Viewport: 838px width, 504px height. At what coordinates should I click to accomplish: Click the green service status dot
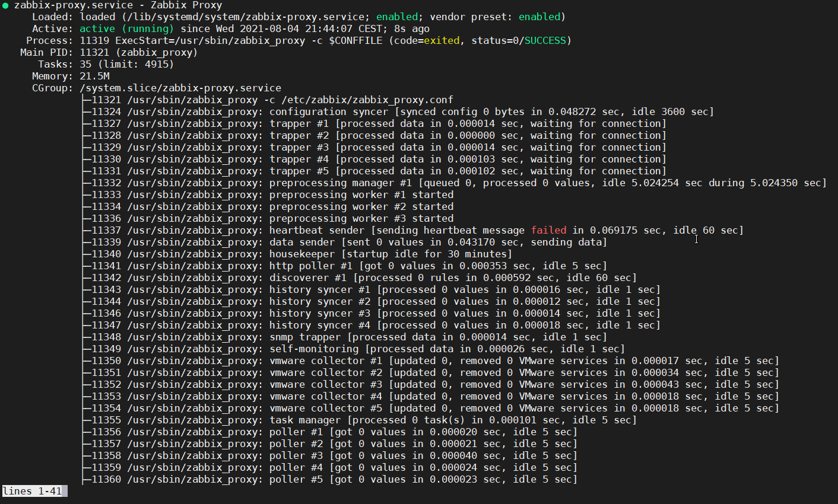[x=5, y=5]
